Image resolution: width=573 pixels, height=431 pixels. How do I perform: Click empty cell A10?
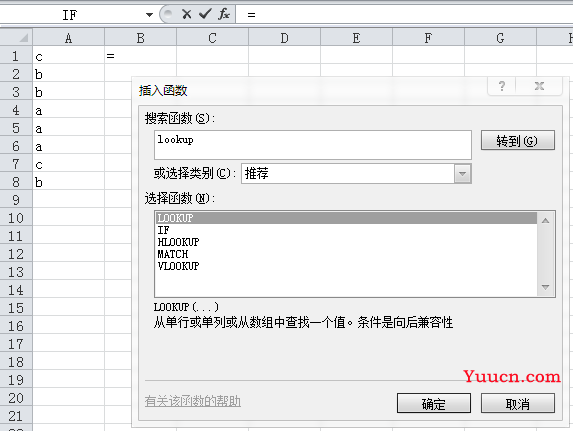pos(68,218)
